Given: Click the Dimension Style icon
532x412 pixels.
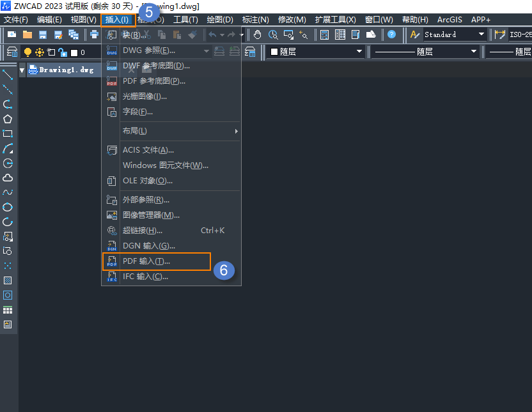Looking at the screenshot, I should [500, 34].
